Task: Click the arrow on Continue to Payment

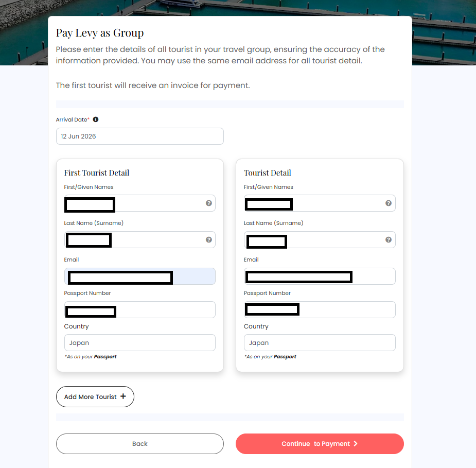Action: (356, 444)
